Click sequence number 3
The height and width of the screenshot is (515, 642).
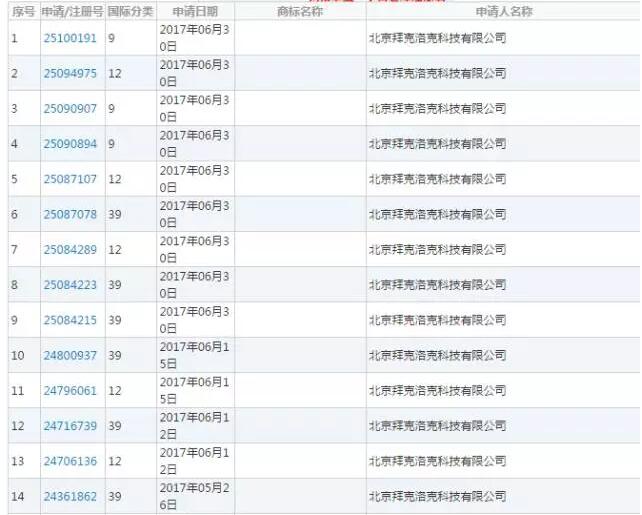[x=14, y=108]
